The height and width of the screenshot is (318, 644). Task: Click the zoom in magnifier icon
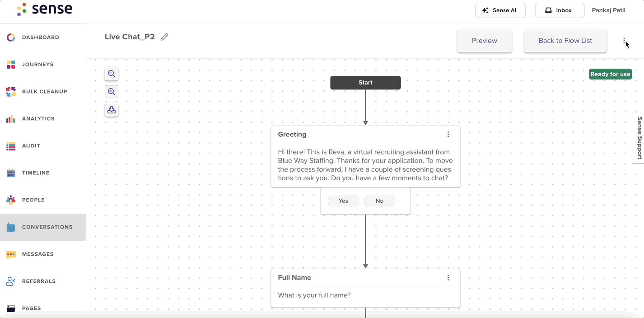click(x=112, y=92)
